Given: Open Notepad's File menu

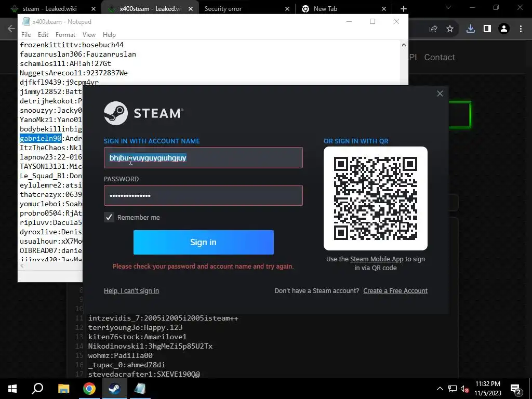Looking at the screenshot, I should click(x=26, y=35).
